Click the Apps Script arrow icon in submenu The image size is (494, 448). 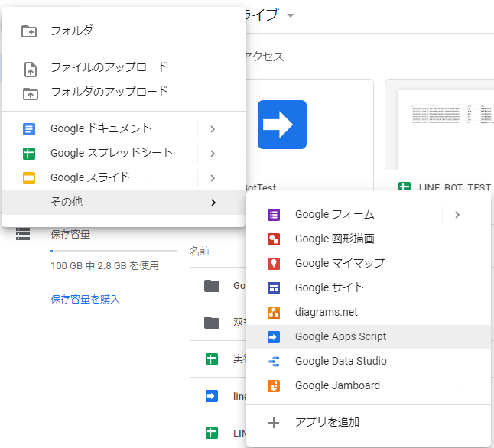pos(274,337)
